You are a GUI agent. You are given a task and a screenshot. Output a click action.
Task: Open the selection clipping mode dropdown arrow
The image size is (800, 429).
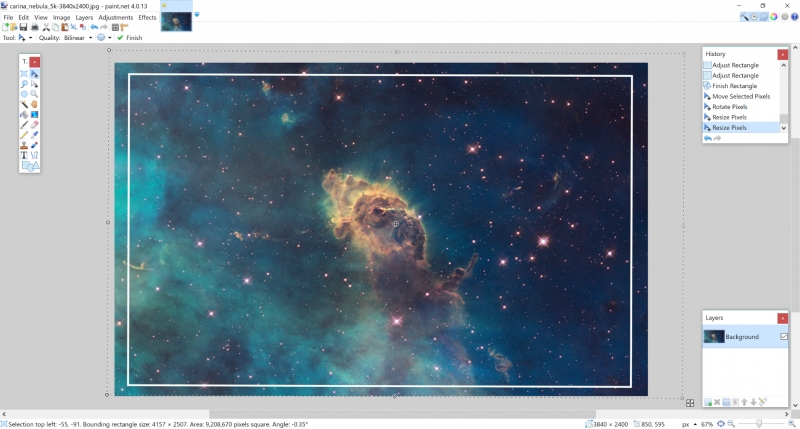click(109, 38)
